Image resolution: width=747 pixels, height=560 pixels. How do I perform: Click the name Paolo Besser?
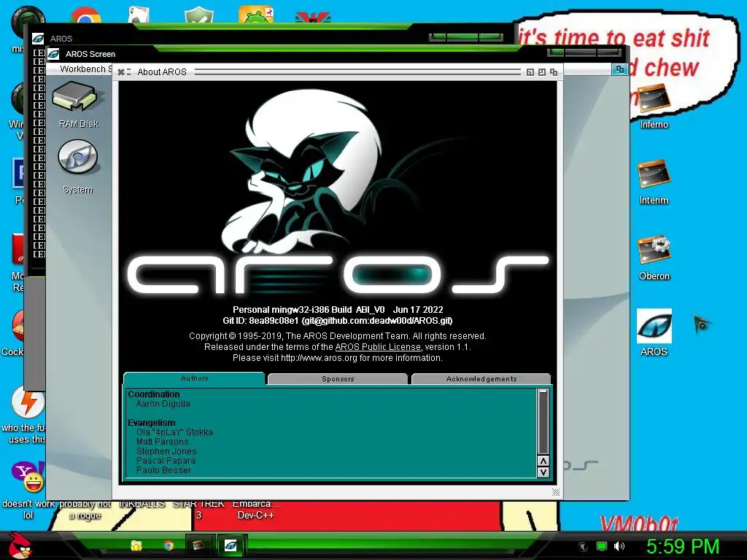(163, 470)
